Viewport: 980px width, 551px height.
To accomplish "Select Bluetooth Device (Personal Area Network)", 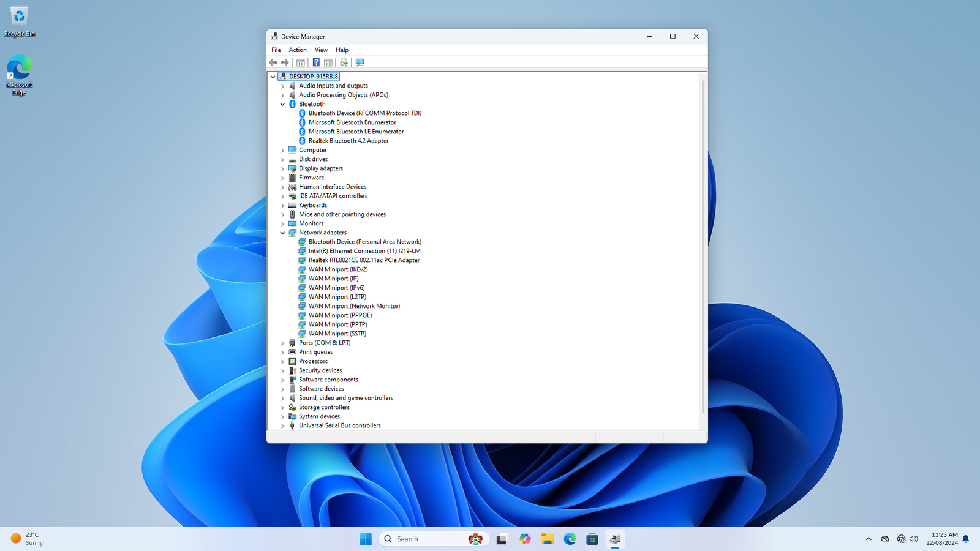I will click(x=365, y=242).
